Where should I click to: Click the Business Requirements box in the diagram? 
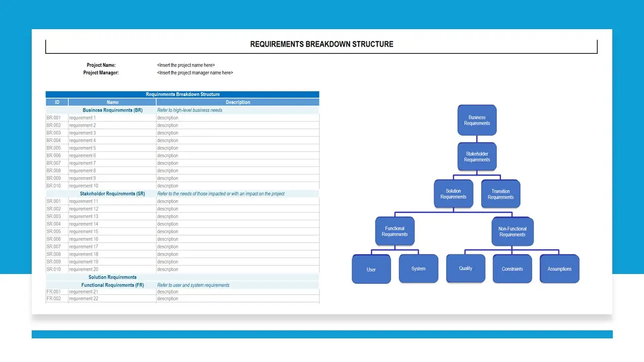(x=476, y=120)
